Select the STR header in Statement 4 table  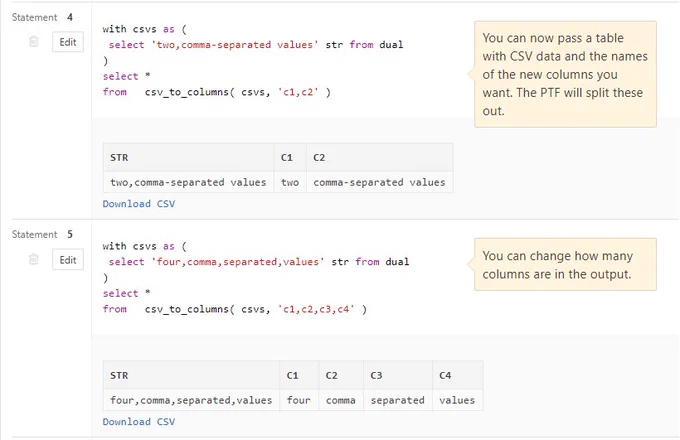click(189, 157)
